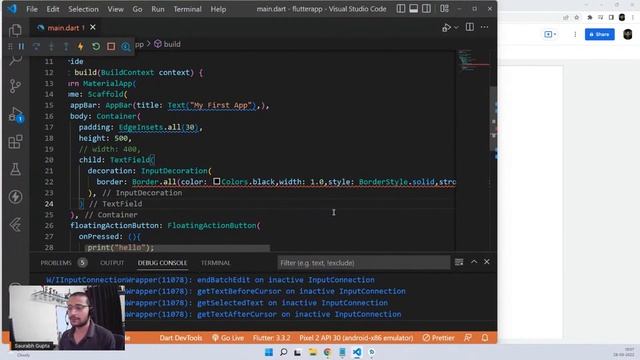Open the Testing flask view
The image size is (640, 360).
point(15,169)
